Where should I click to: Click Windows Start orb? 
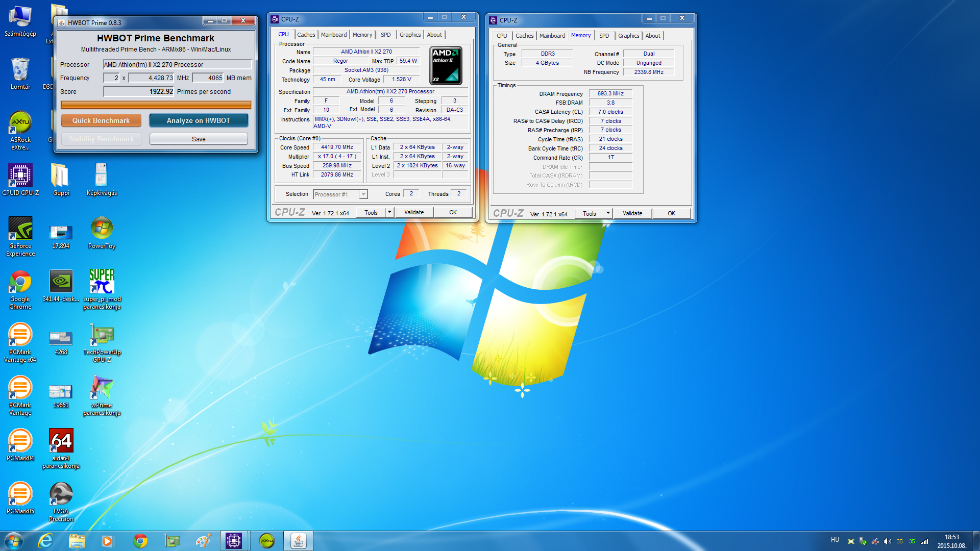[x=14, y=541]
